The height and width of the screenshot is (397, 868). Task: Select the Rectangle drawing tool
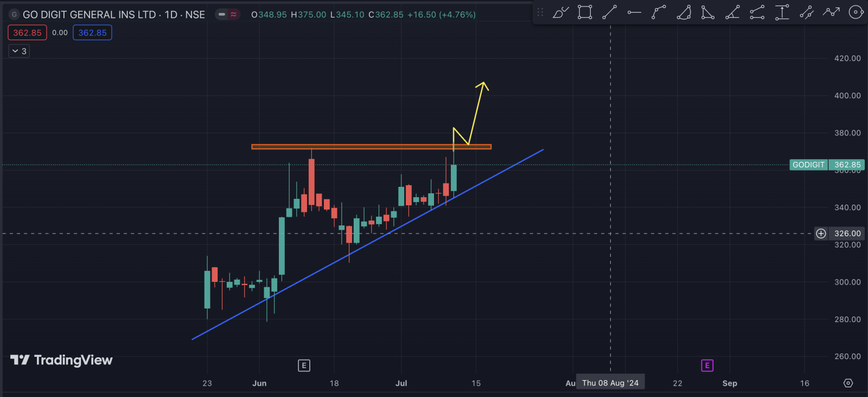585,12
